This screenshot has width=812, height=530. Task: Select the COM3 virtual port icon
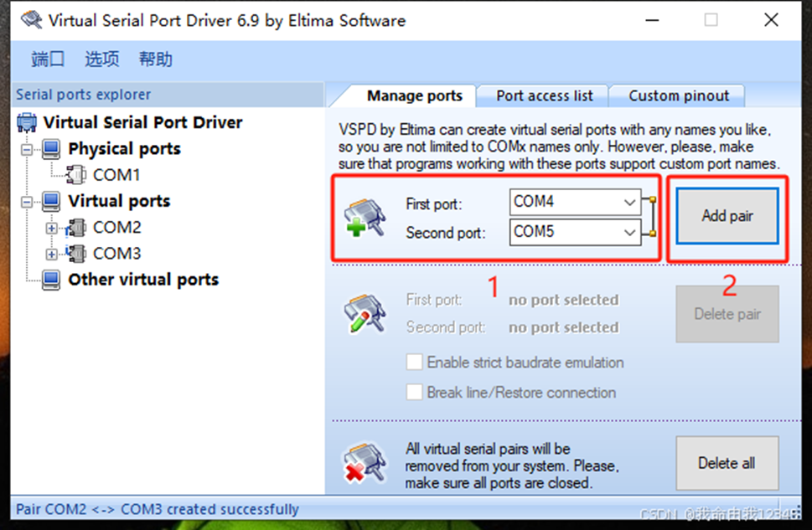76,254
